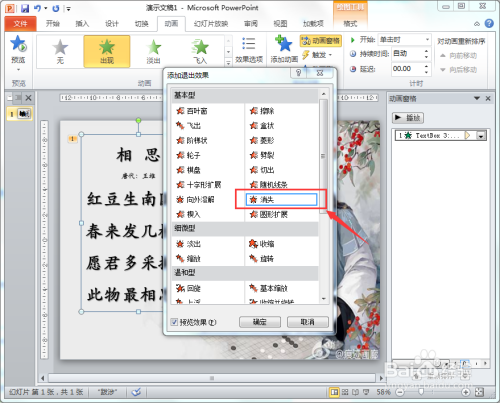This screenshot has width=500, height=403.
Task: Open the quick access toolbar customize arrow
Action: (68, 9)
